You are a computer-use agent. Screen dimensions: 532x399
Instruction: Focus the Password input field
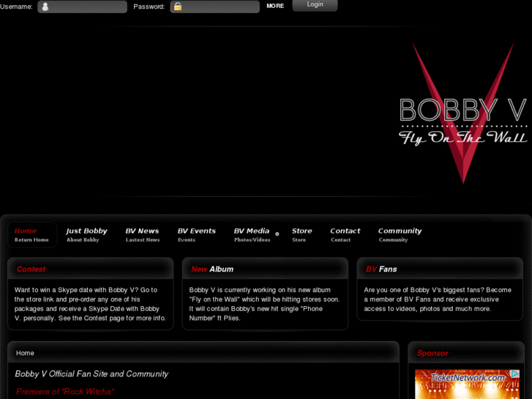point(214,7)
